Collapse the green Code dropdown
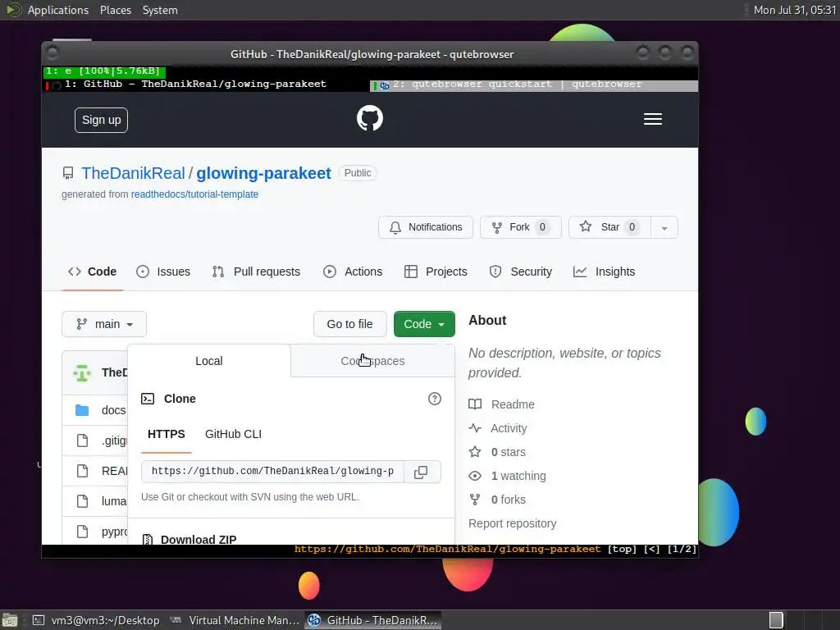Viewport: 840px width, 630px height. [424, 324]
